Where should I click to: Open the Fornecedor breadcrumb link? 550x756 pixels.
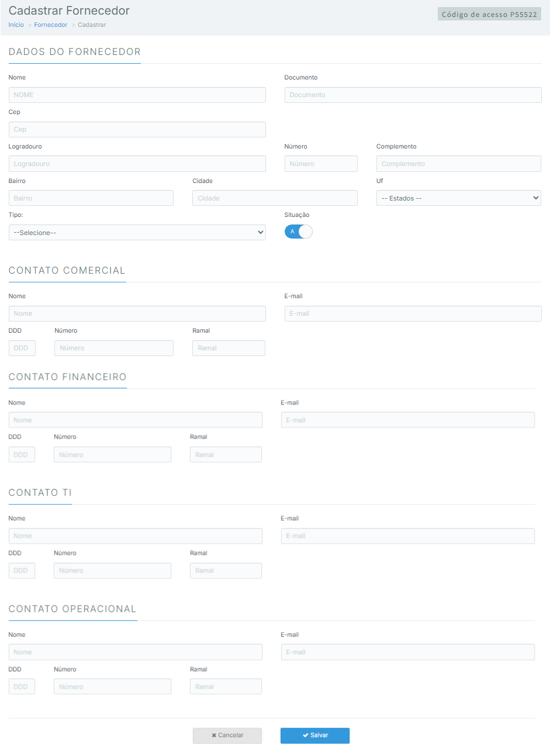[51, 25]
